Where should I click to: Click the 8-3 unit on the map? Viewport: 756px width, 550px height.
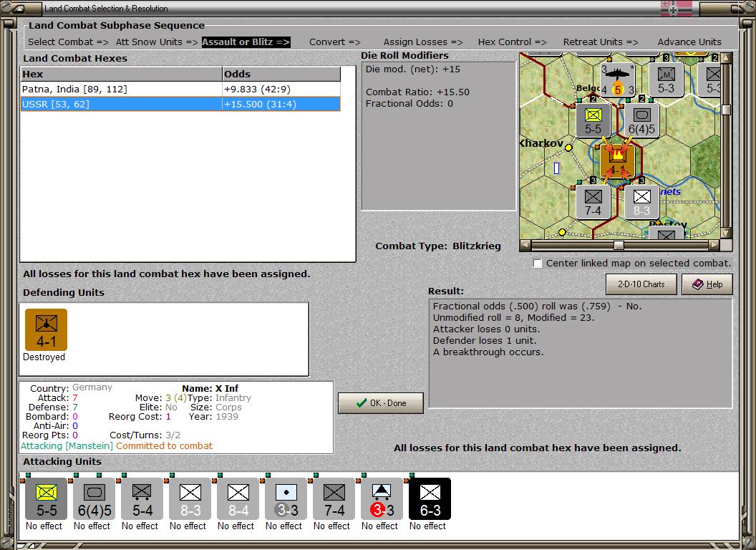pyautogui.click(x=641, y=202)
